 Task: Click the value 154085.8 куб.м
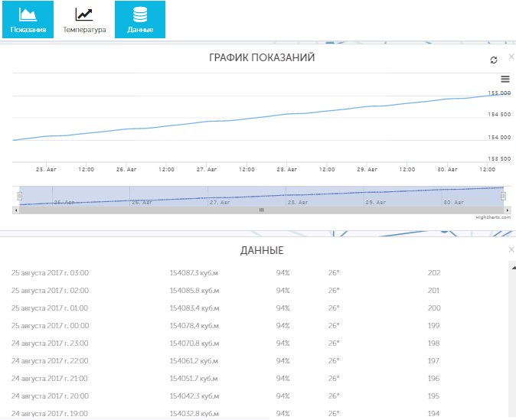[194, 291]
